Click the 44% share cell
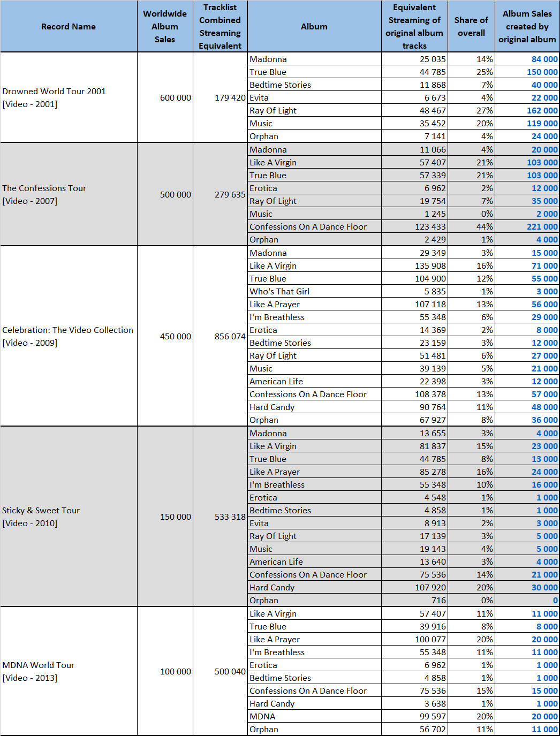Screen dimensions: 560x736 pyautogui.click(x=471, y=226)
